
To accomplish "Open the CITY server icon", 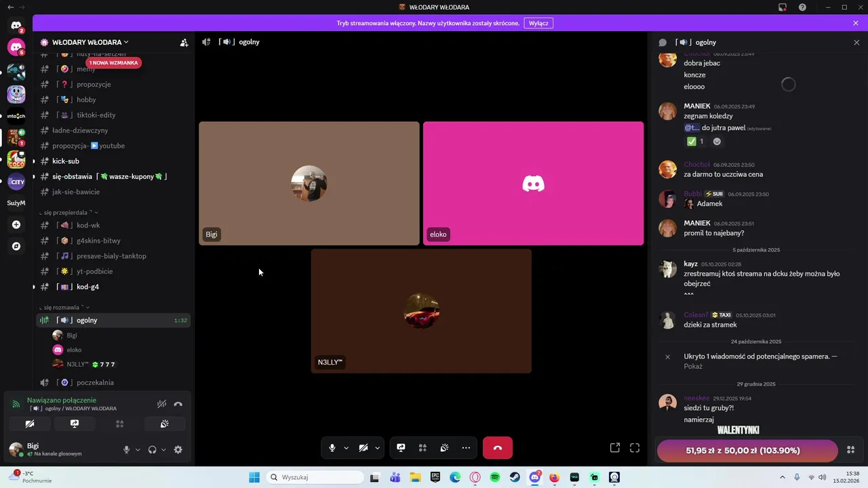I will [x=16, y=182].
